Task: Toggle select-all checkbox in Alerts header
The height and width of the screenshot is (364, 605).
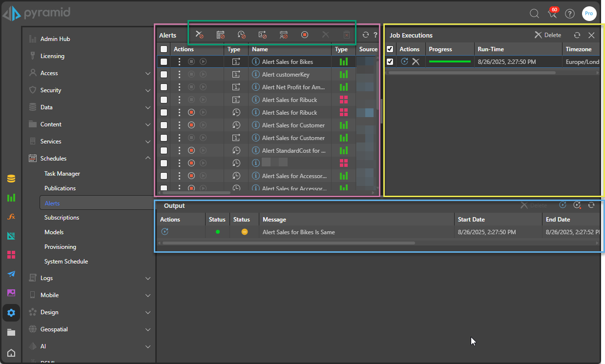Action: pos(164,49)
